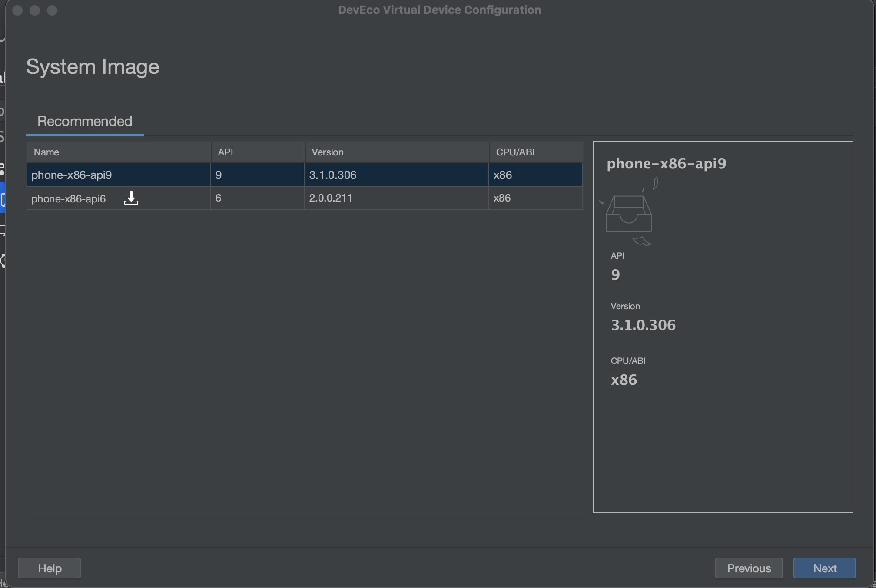Screen dimensions: 876x588
Task: Click the empty box illustration in details panel
Action: [x=628, y=214]
